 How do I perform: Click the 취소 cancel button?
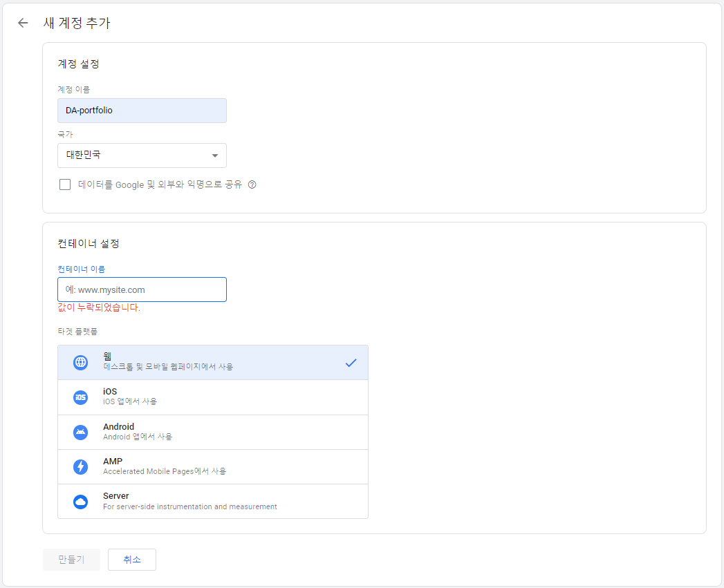[x=132, y=560]
